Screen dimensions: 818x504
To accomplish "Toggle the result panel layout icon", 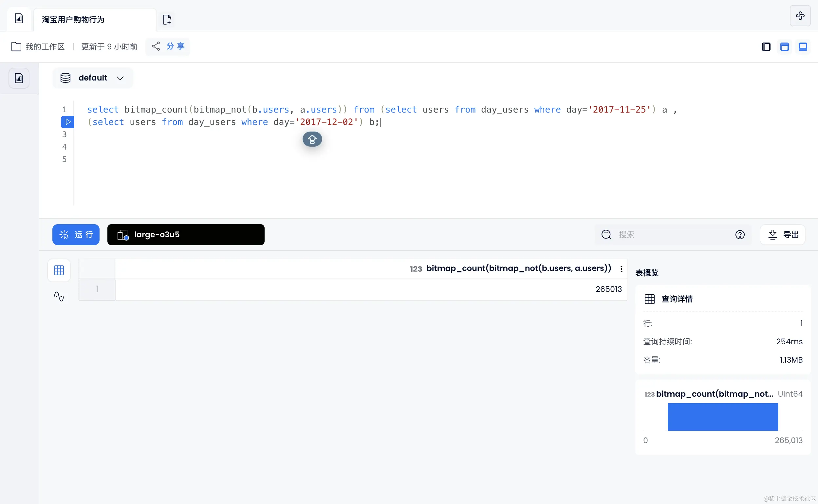I will (803, 47).
